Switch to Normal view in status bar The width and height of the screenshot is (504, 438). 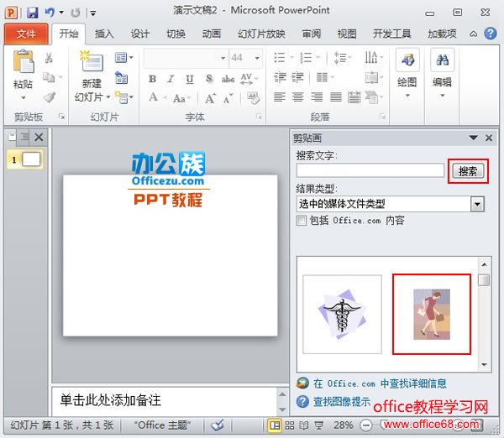[x=275, y=425]
